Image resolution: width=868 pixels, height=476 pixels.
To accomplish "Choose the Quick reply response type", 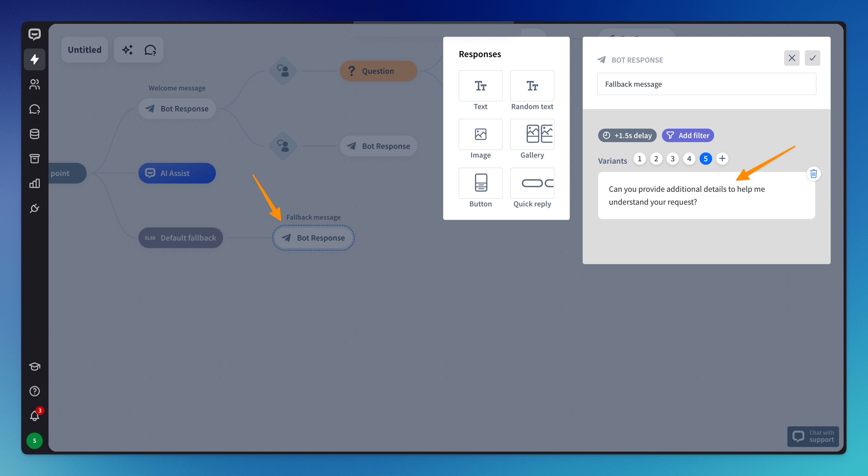I will (532, 184).
